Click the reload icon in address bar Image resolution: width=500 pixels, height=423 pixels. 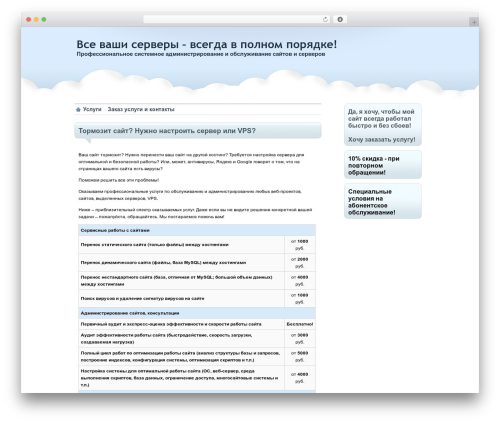coord(325,20)
